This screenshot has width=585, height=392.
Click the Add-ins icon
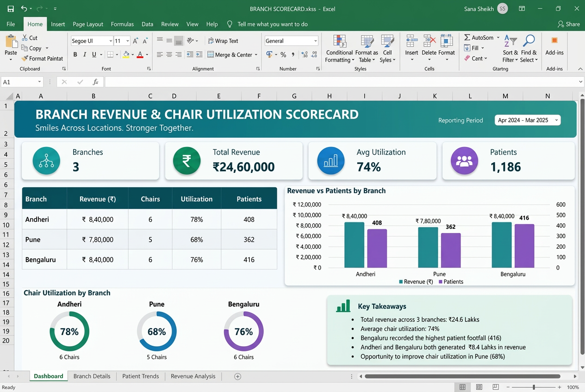coord(554,41)
